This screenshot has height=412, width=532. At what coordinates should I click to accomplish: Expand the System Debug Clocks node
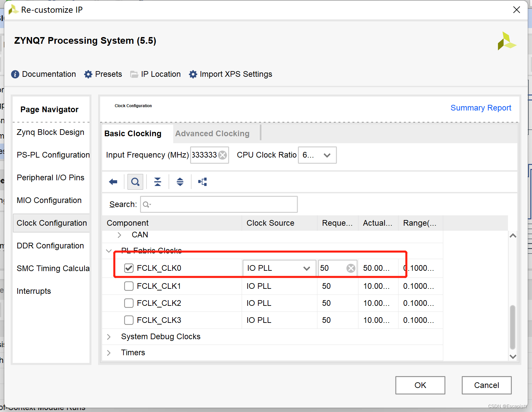tap(108, 337)
